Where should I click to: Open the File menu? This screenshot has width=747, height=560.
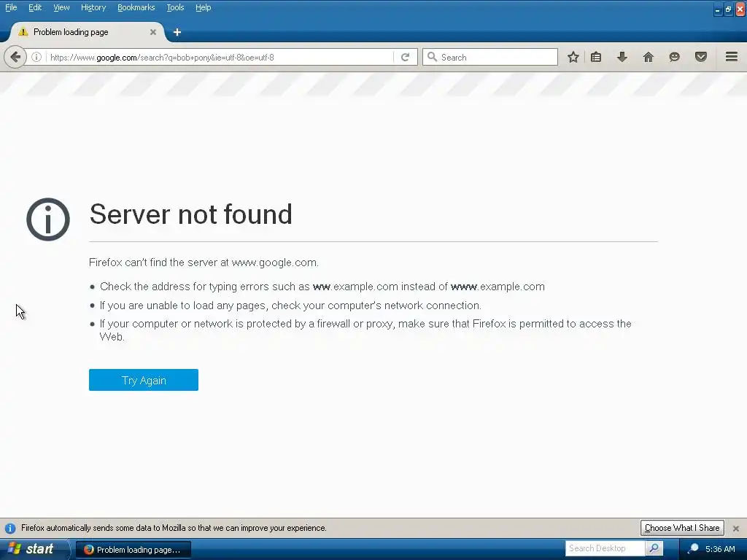pos(11,7)
